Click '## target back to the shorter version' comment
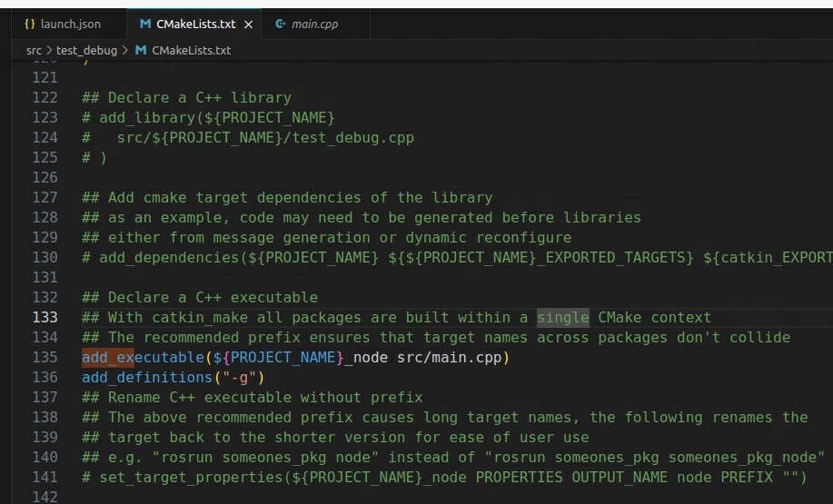The image size is (833, 504). pos(335,438)
